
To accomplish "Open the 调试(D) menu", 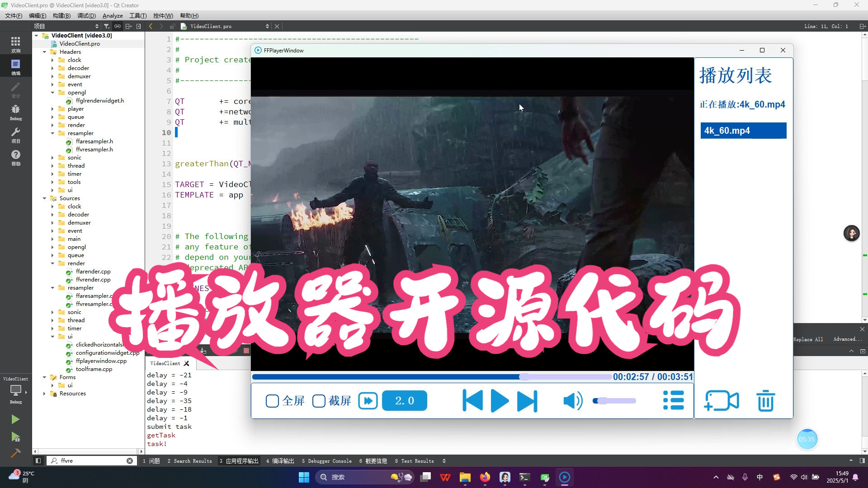I will [x=86, y=15].
